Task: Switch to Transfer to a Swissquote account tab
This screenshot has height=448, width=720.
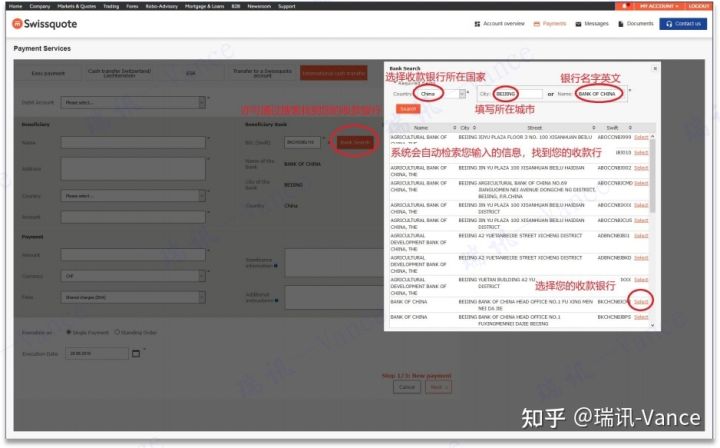Action: [262, 73]
